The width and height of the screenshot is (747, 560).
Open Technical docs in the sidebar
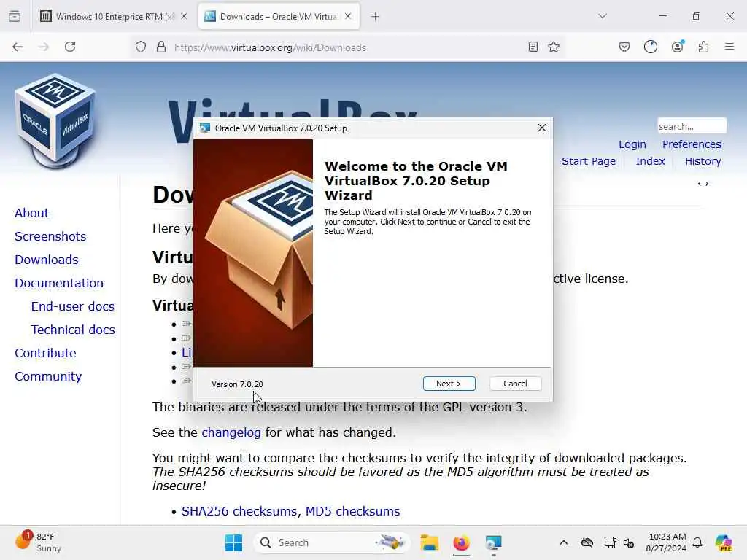pos(73,330)
